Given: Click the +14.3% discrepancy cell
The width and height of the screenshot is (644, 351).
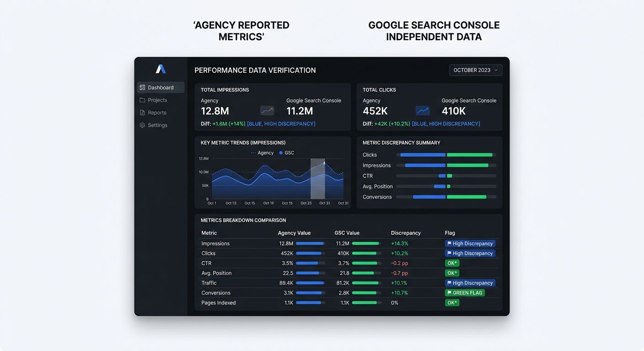Looking at the screenshot, I should [399, 244].
